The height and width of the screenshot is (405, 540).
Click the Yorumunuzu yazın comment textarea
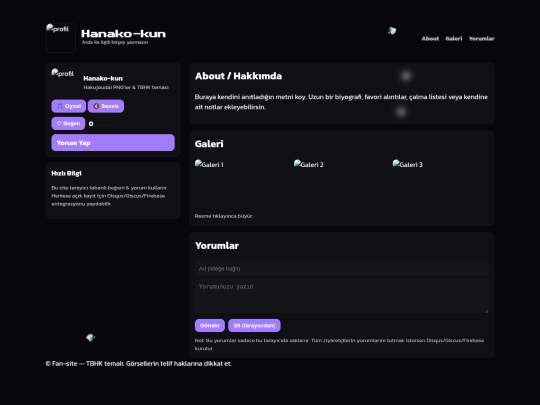pyautogui.click(x=342, y=296)
